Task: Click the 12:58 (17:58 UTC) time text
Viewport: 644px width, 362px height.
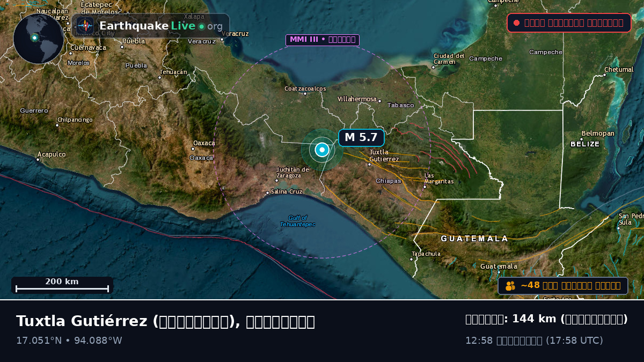Action: [x=534, y=341]
